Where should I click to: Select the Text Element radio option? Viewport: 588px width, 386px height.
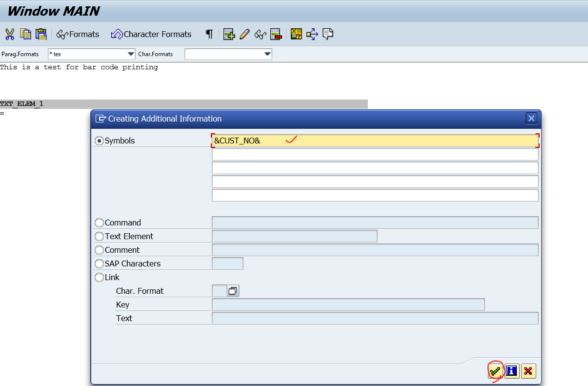point(99,236)
